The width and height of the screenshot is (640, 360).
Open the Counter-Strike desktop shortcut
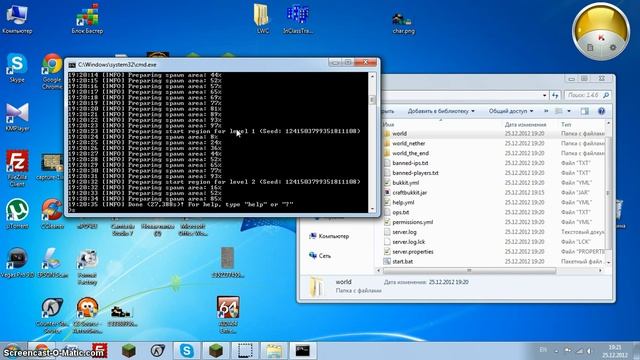click(x=52, y=315)
